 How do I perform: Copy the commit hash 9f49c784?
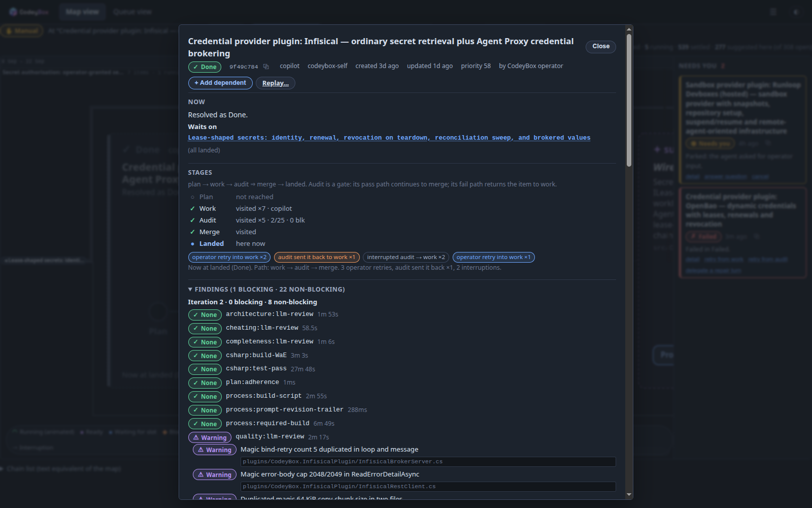266,67
